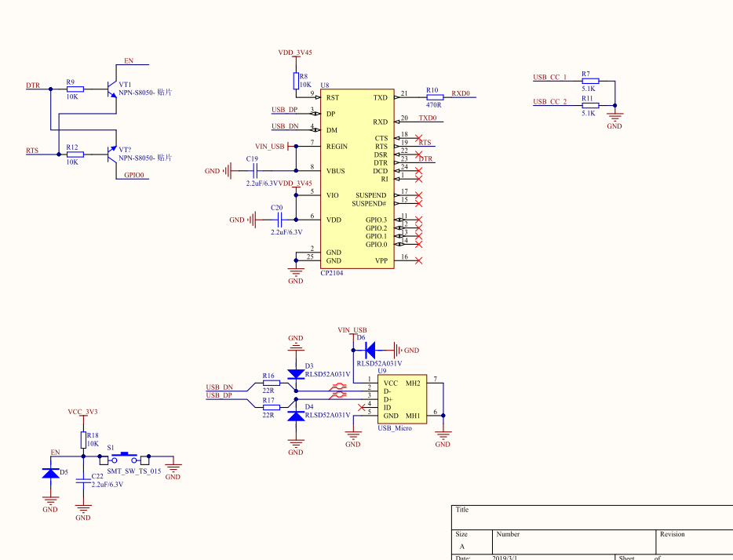Select the VT1 NPN transistor symbol
Viewport: 733px width, 560px height.
click(x=111, y=89)
